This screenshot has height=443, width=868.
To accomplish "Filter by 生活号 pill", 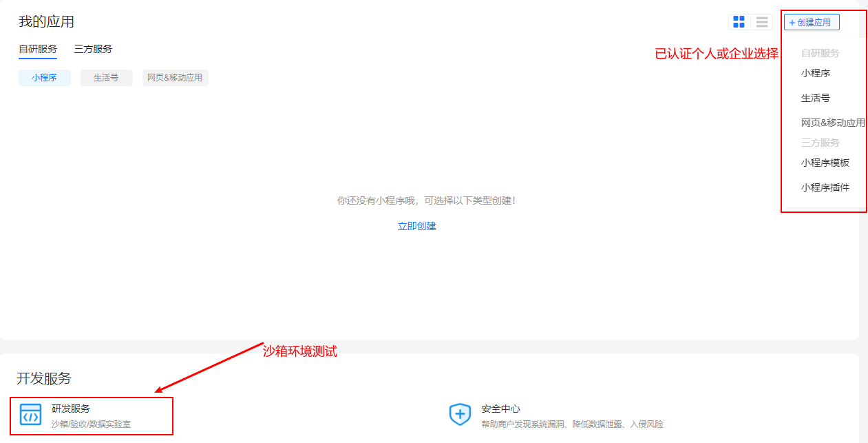I will (106, 78).
